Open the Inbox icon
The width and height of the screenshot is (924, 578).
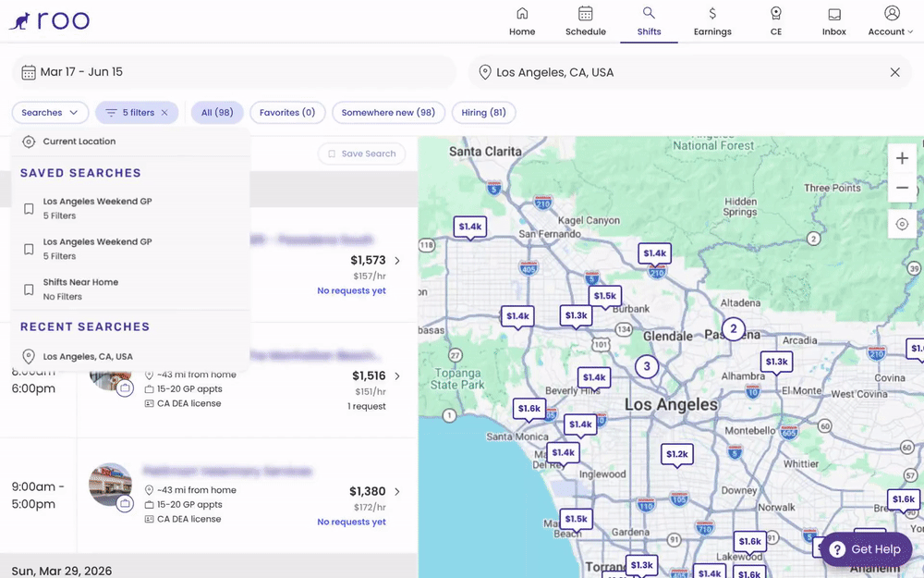[833, 14]
